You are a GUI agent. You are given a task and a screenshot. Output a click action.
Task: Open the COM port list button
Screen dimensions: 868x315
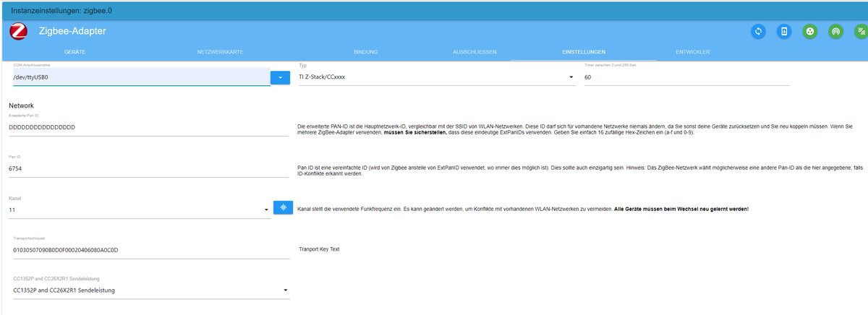280,77
